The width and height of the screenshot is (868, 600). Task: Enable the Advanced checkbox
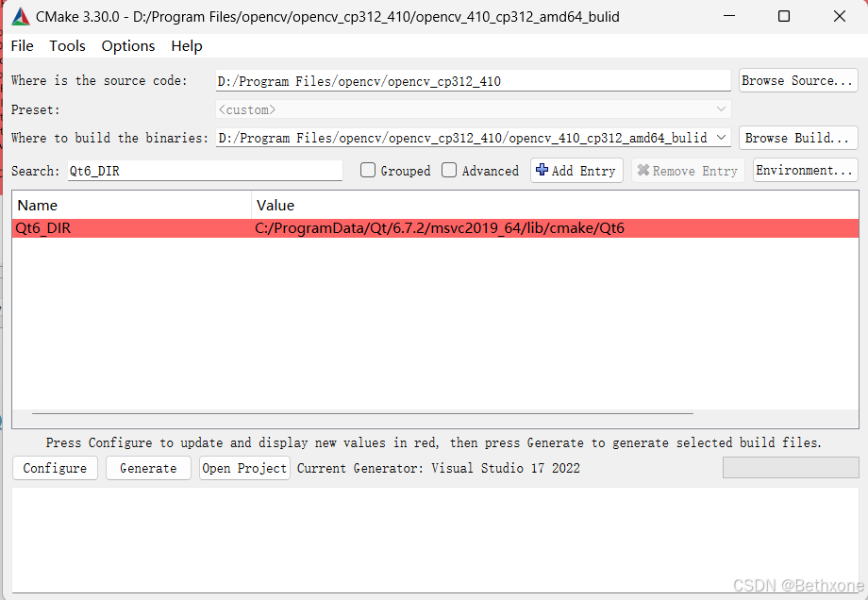[x=449, y=170]
